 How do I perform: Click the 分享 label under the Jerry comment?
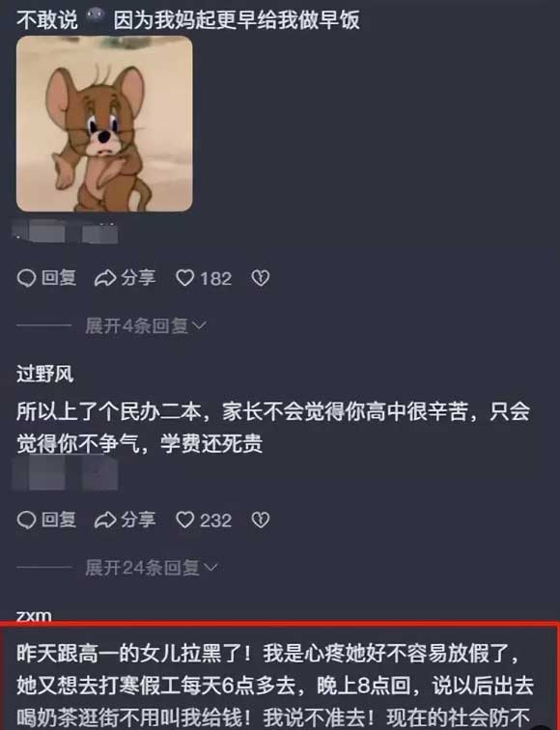point(138,278)
